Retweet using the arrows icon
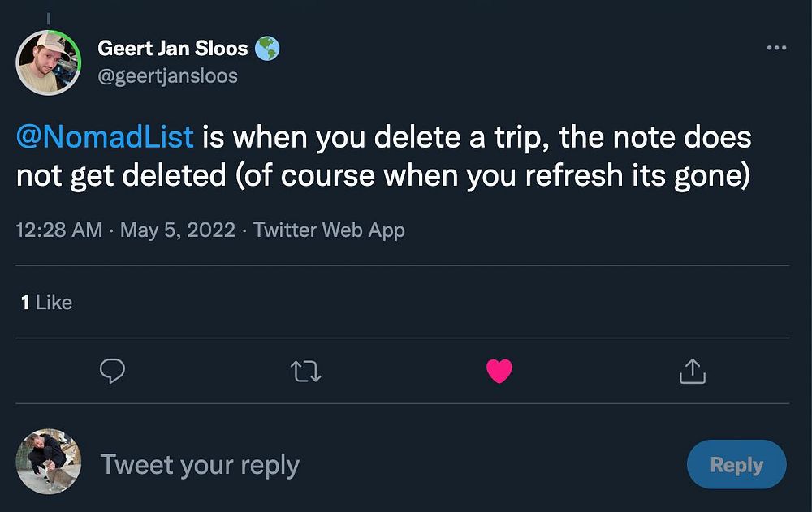812x512 pixels. click(x=306, y=372)
